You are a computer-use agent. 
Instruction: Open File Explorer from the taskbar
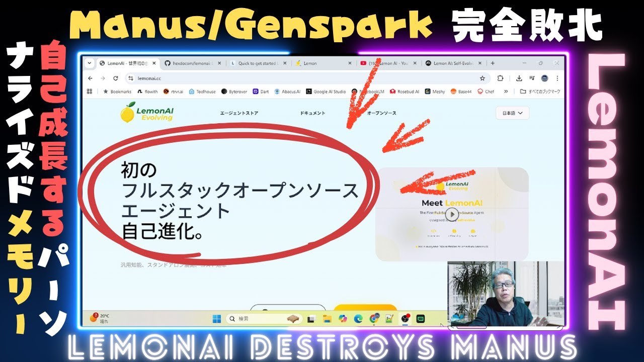327,319
